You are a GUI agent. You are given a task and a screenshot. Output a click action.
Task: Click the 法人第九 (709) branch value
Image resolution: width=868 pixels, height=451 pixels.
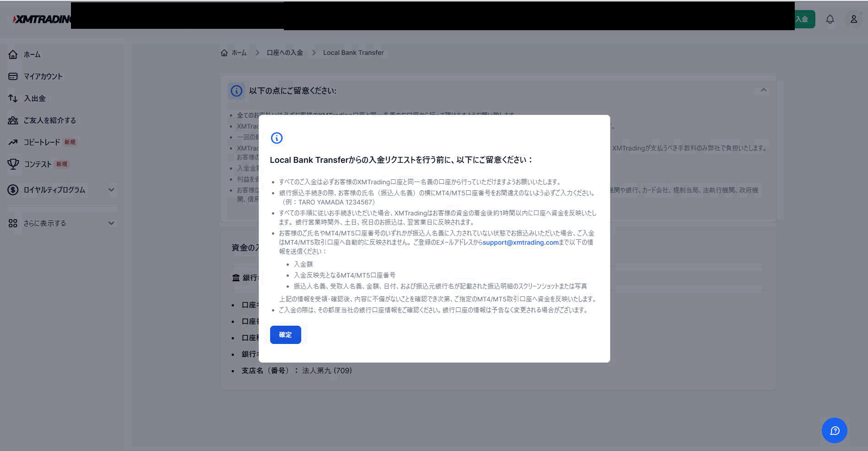[327, 370]
